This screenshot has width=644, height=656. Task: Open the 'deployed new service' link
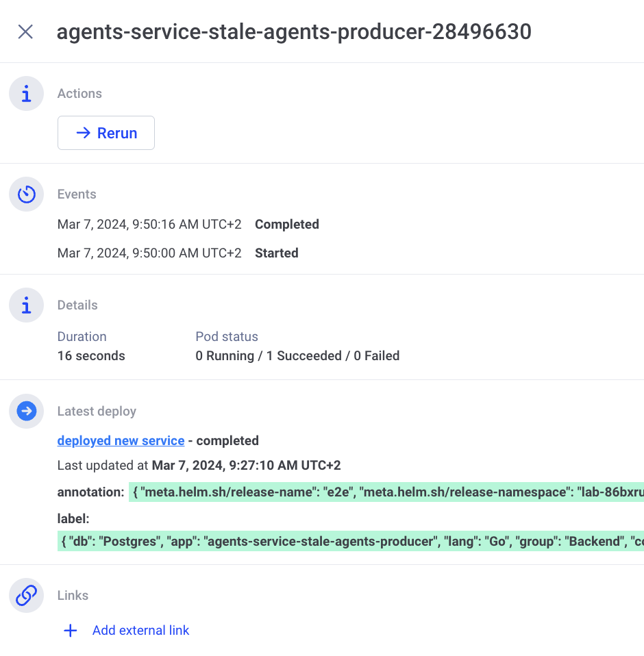(121, 440)
